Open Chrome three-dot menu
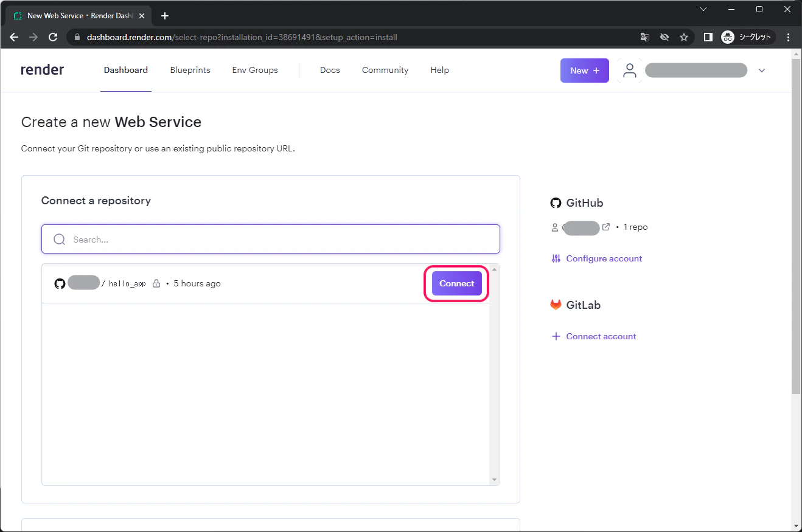The width and height of the screenshot is (802, 532). click(x=789, y=37)
